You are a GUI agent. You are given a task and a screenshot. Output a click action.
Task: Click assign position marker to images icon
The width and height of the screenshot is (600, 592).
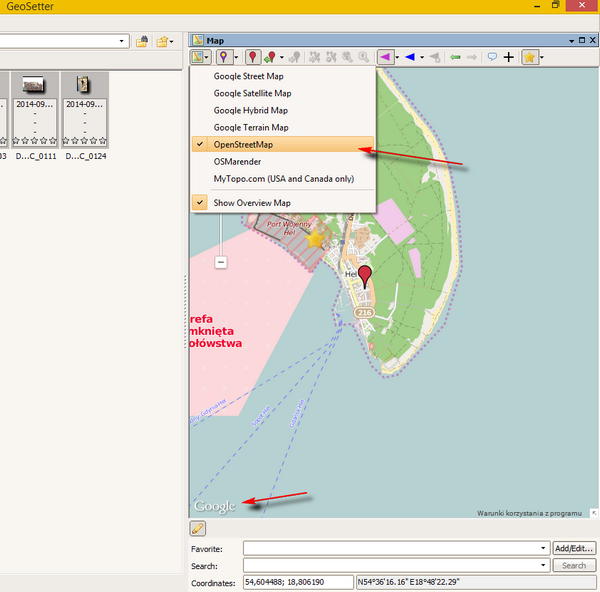(270, 57)
